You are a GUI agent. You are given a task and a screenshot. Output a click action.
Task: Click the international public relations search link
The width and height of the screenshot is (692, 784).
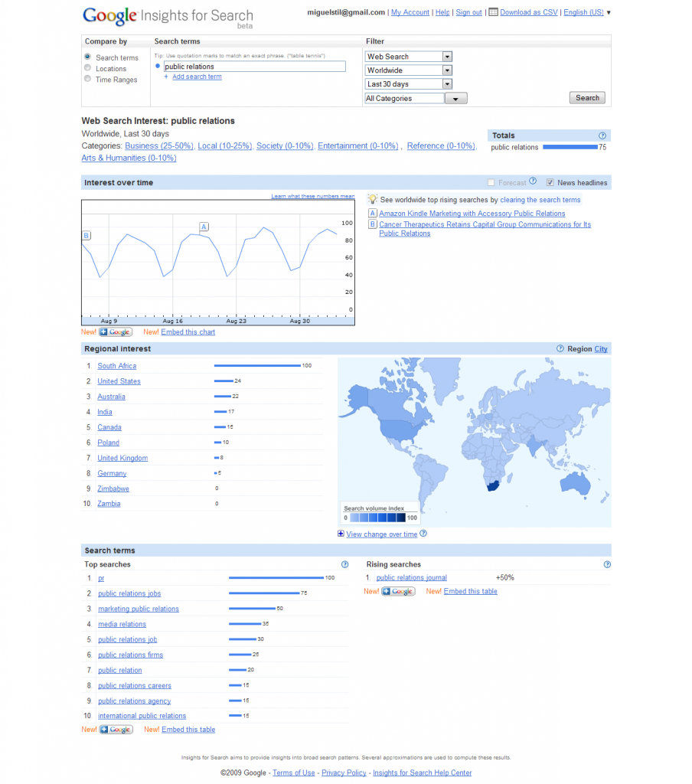click(142, 716)
